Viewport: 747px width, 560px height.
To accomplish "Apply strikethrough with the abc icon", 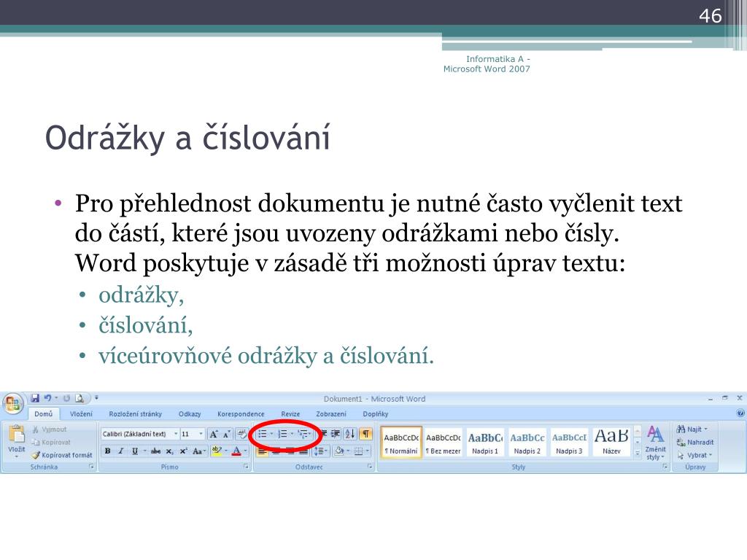I will point(155,451).
